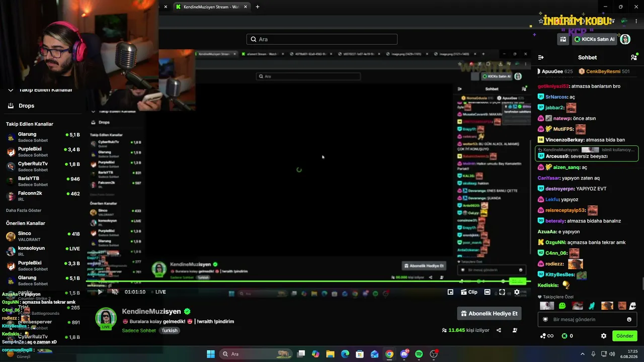
Task: Open Google Chrome from the taskbar
Action: point(389,354)
